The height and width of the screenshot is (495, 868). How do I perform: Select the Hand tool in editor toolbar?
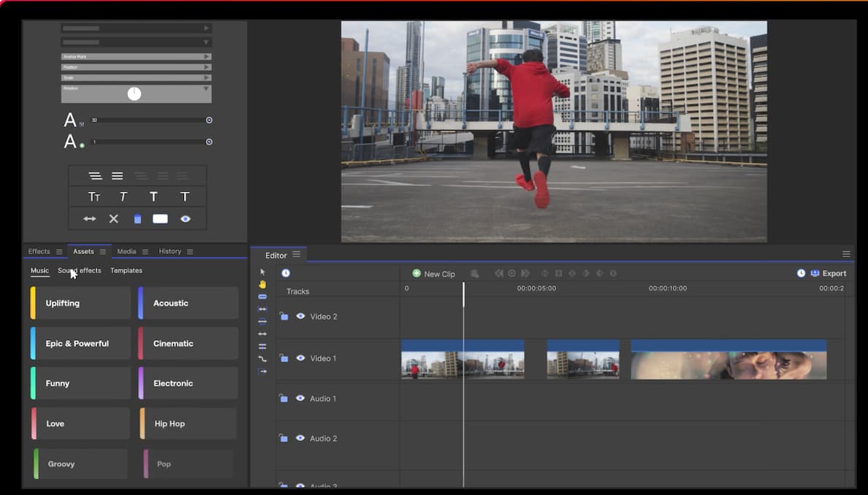click(x=262, y=285)
